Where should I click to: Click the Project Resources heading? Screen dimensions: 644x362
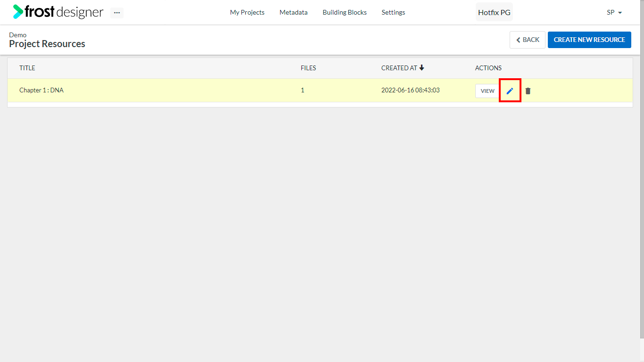click(47, 44)
